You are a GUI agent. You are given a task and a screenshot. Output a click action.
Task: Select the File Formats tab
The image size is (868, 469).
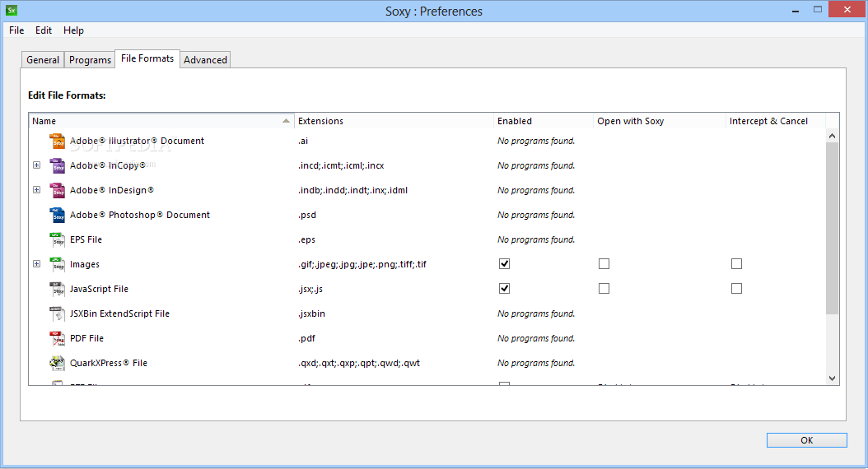coord(147,58)
